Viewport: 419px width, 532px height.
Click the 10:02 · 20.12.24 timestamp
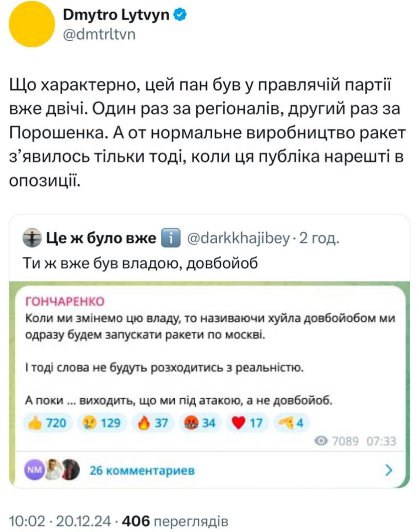pyautogui.click(x=60, y=520)
